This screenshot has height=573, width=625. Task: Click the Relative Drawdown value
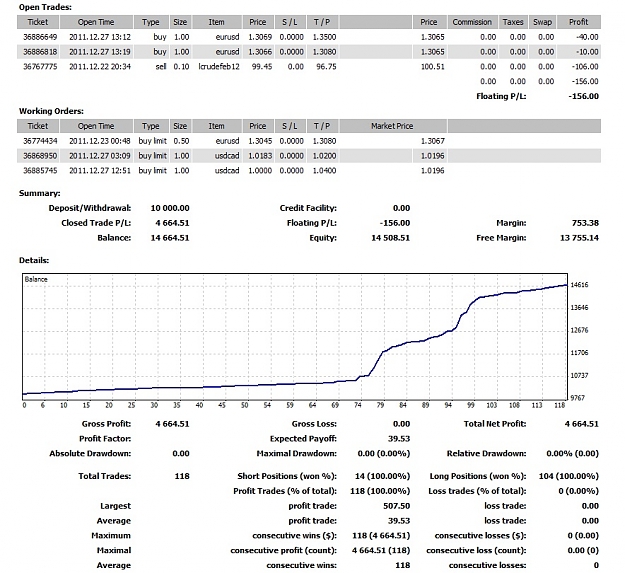tap(572, 453)
